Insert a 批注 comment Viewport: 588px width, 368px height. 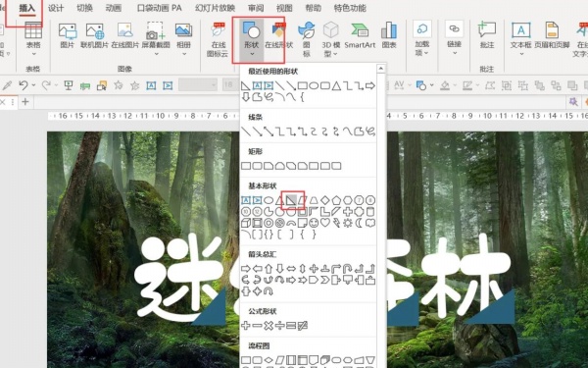487,36
